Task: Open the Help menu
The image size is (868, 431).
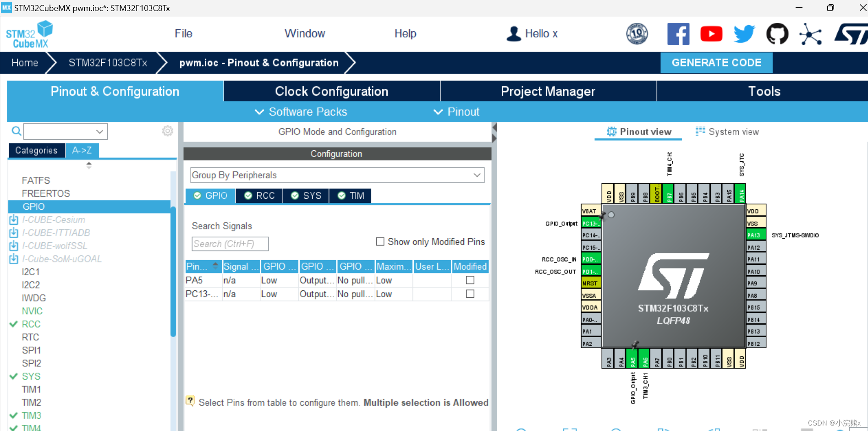Action: click(405, 33)
